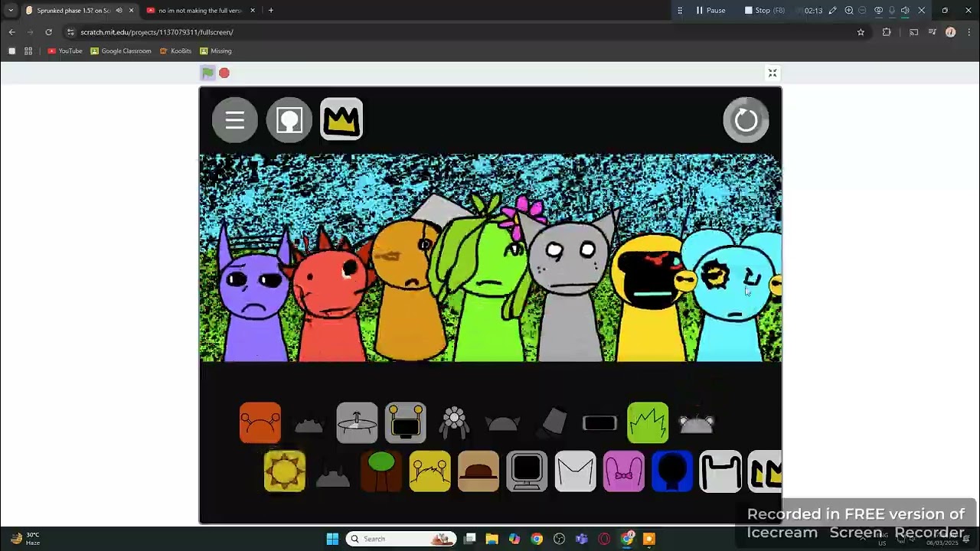The image size is (980, 551).
Task: Pick the pink bunny bow character icon
Action: click(x=624, y=471)
